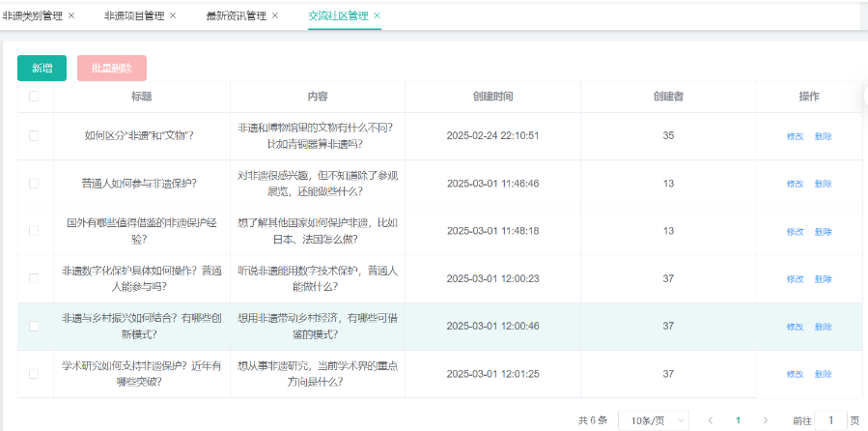Click the page jump input field
The image size is (868, 431).
pyautogui.click(x=830, y=420)
